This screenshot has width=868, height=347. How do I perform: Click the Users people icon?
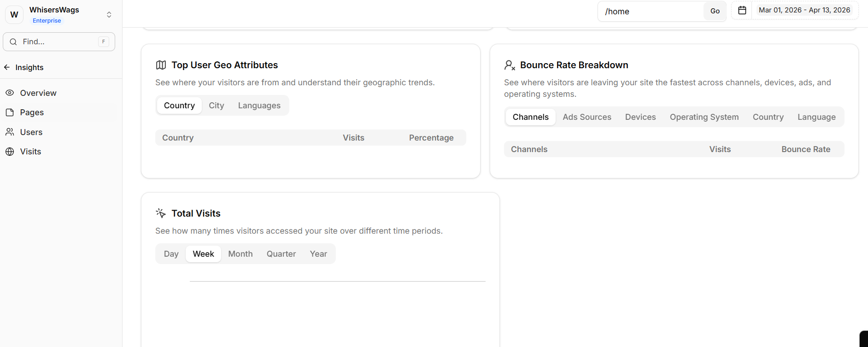coord(10,132)
